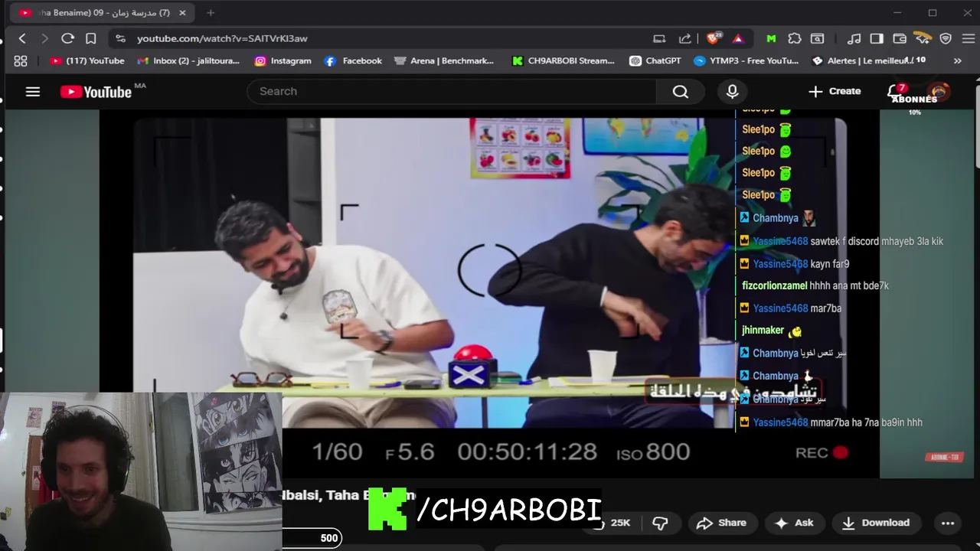Click the Share button under the video
The width and height of the screenshot is (980, 551).
pos(721,523)
